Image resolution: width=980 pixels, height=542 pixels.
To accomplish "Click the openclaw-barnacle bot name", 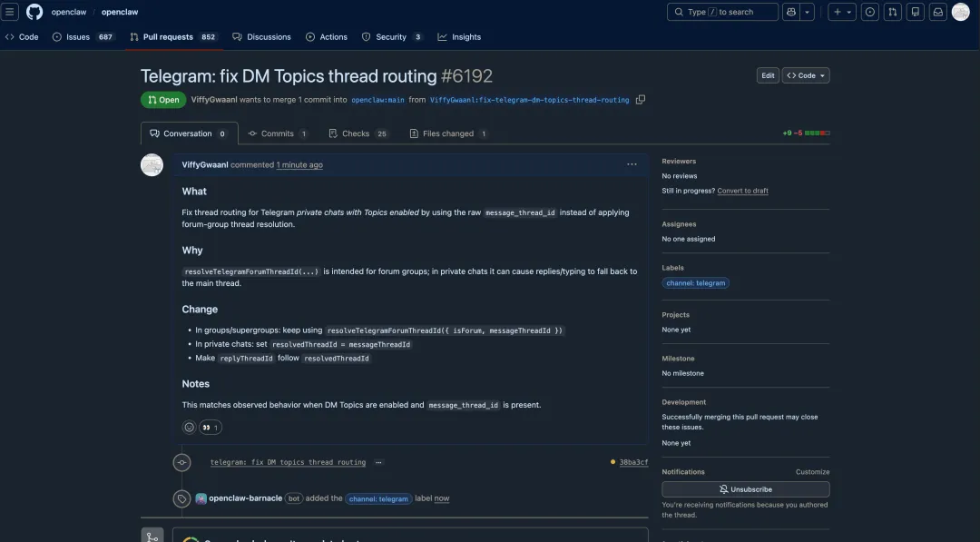I will [x=245, y=498].
